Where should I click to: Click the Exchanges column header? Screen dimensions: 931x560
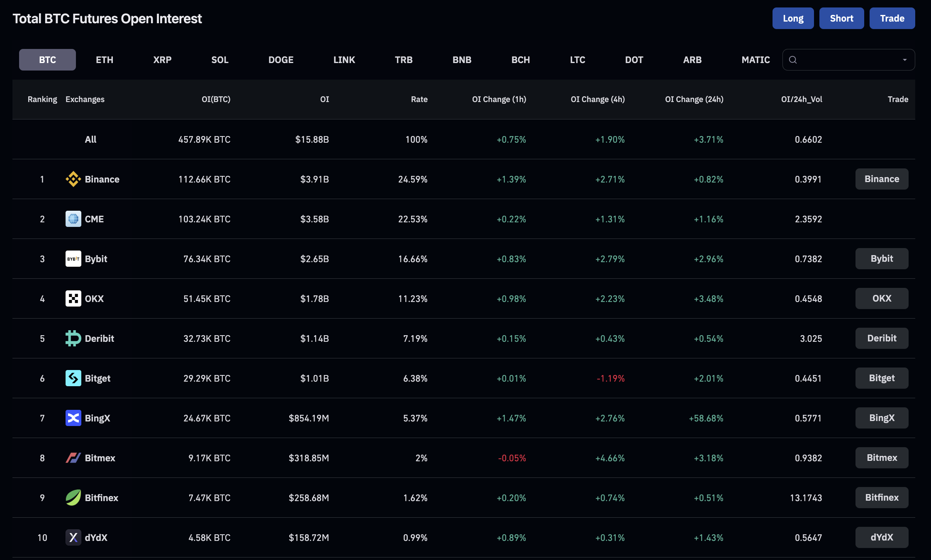tap(85, 99)
